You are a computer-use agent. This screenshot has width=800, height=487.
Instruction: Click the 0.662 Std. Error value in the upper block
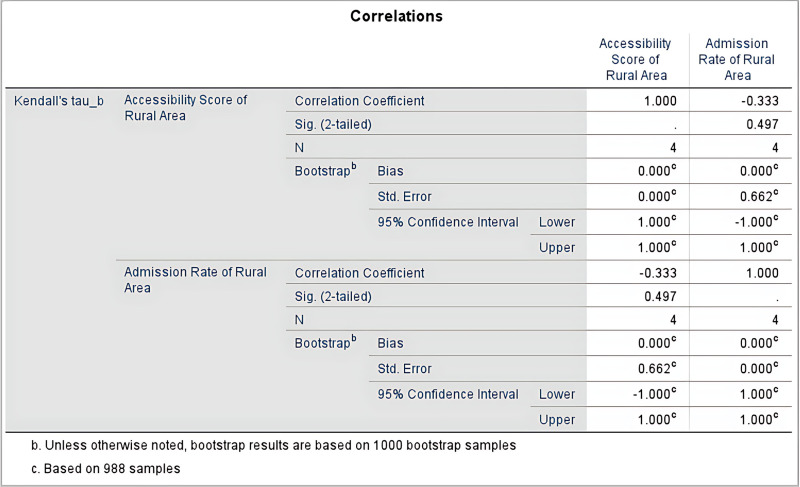pos(759,196)
